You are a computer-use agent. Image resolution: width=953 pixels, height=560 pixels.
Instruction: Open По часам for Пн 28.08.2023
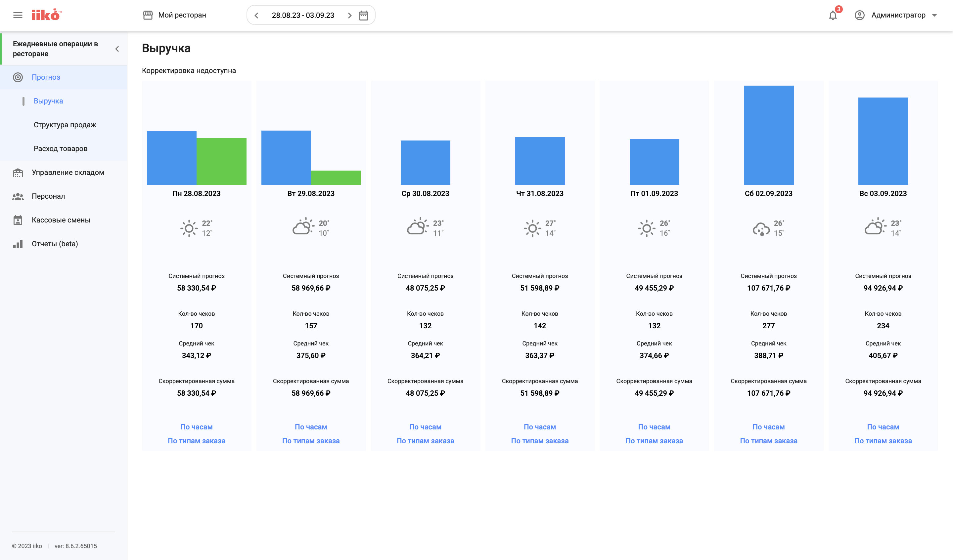point(196,427)
